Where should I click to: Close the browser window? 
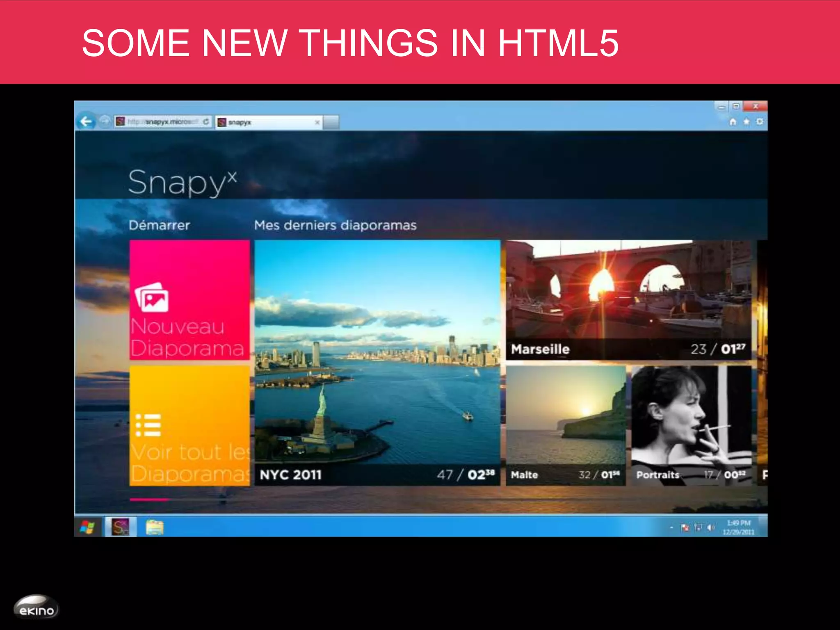click(x=756, y=107)
